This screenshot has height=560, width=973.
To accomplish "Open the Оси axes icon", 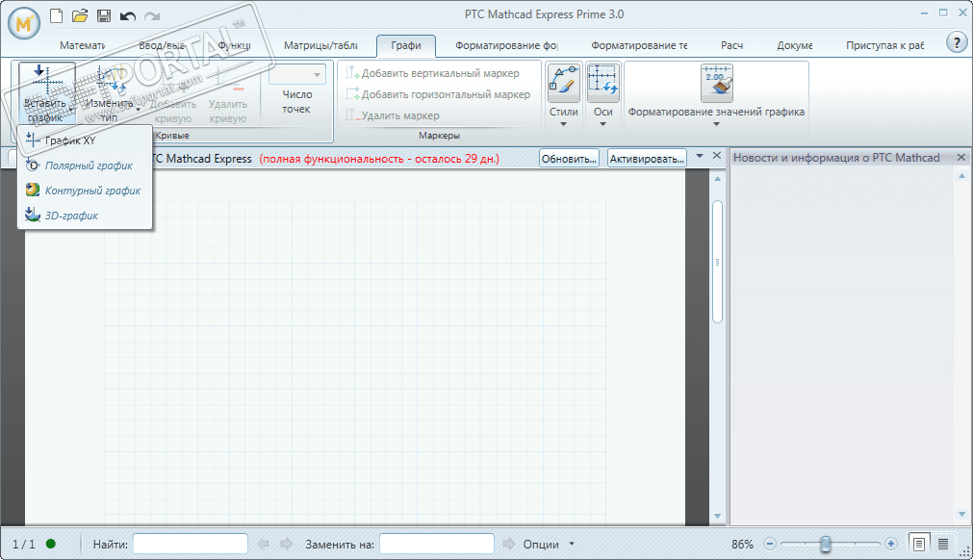I will point(603,83).
